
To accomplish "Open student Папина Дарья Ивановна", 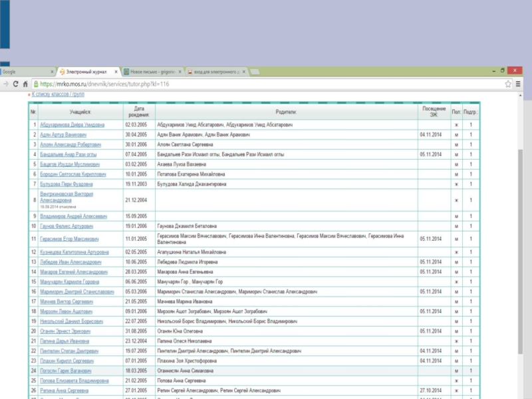I will click(x=61, y=340).
